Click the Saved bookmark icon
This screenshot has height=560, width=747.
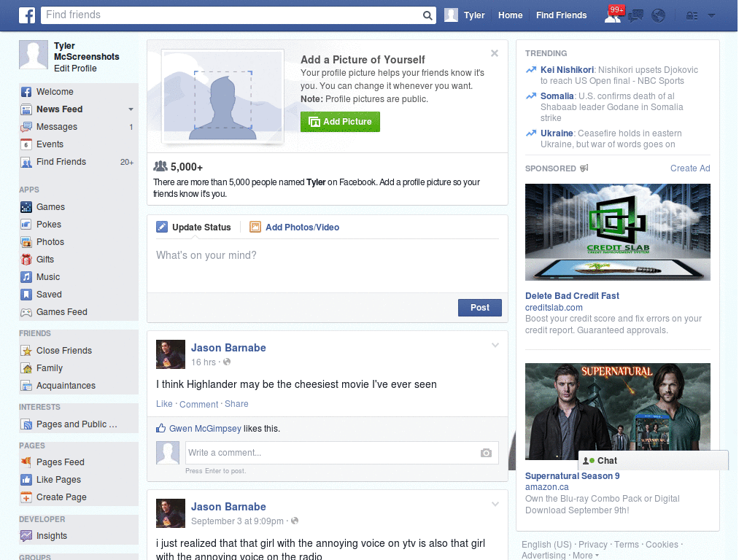coord(26,295)
